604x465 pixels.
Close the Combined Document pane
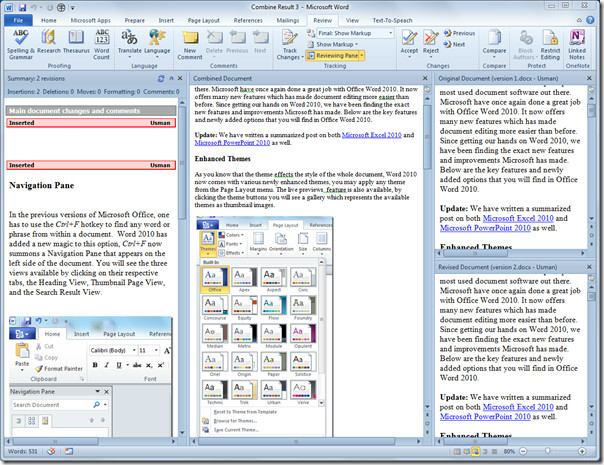[425, 78]
